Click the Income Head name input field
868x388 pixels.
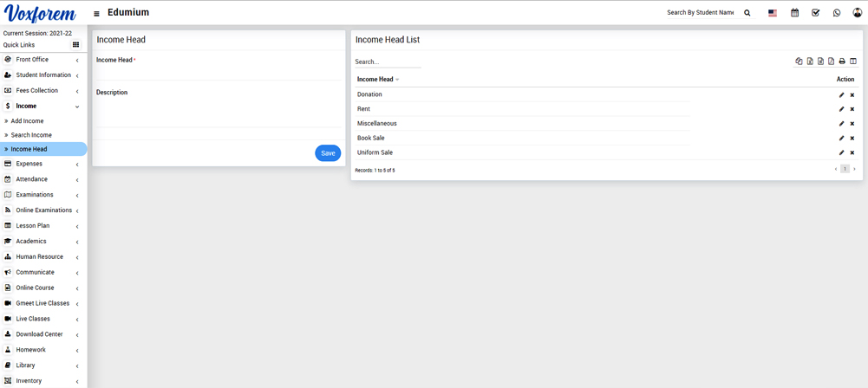click(x=218, y=73)
